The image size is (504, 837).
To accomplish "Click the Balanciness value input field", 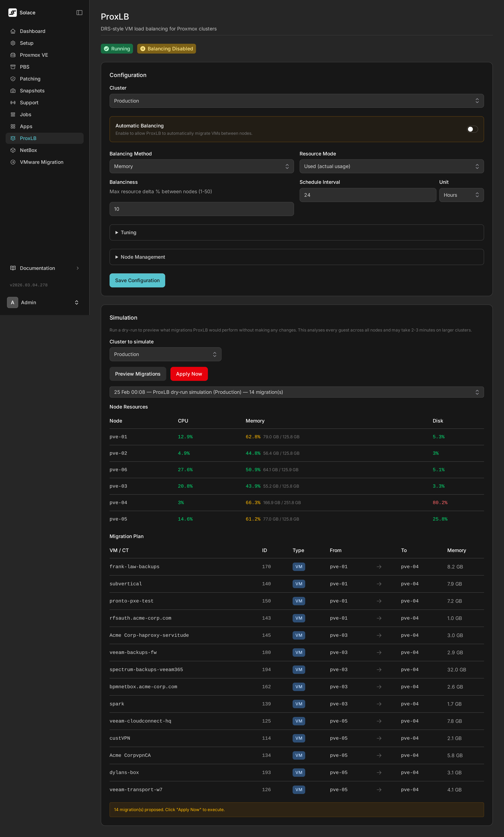I will pos(201,209).
